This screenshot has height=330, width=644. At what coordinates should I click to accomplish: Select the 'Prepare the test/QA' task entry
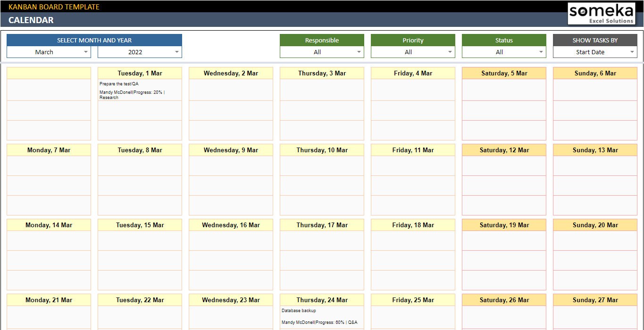pos(118,83)
